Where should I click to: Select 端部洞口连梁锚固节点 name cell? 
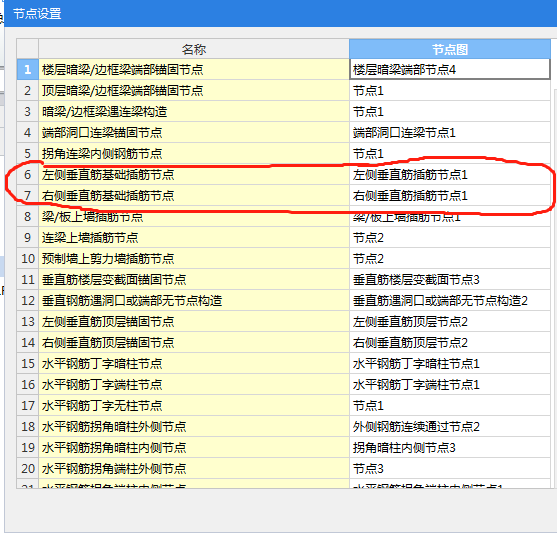[194, 133]
